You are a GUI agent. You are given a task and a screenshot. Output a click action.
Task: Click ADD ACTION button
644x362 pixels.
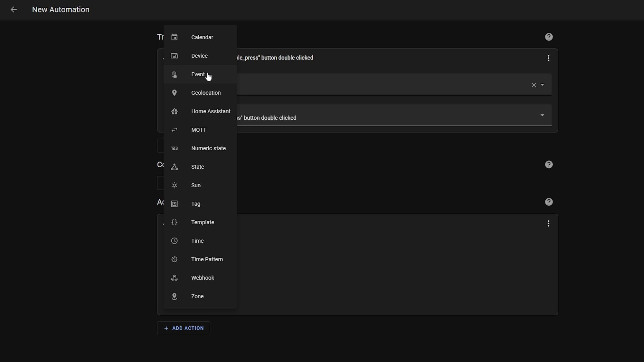184,328
